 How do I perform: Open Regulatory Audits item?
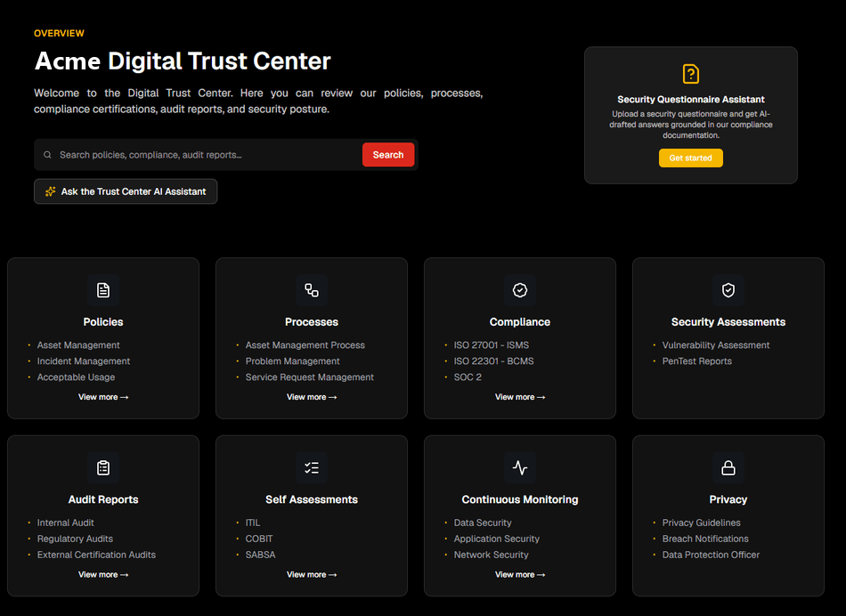(x=75, y=539)
